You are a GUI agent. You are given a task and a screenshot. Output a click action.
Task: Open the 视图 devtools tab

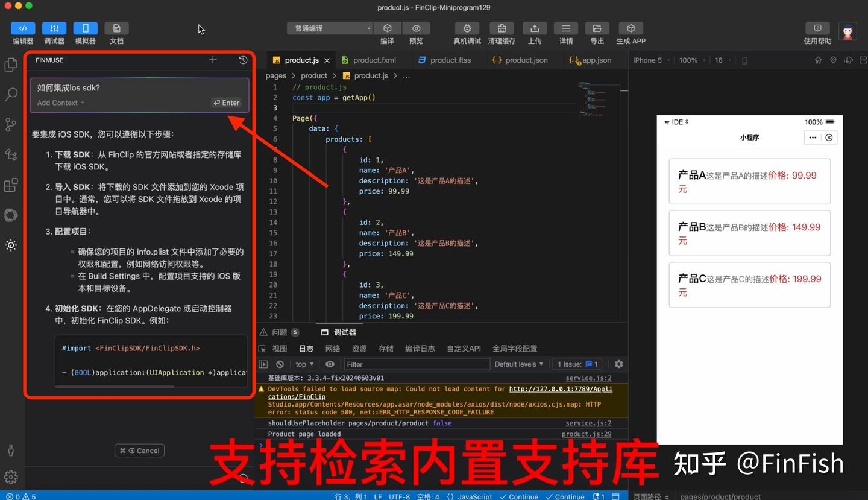coord(280,349)
